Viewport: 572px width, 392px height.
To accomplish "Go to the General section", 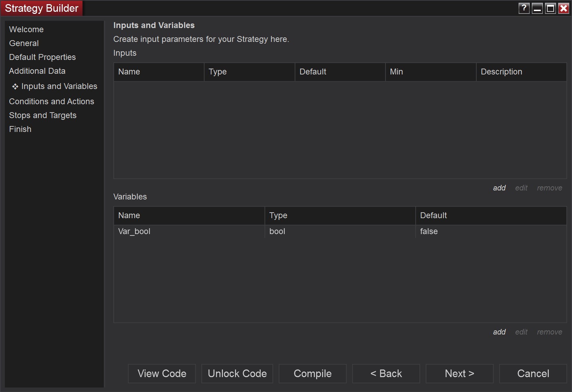I will (x=24, y=43).
